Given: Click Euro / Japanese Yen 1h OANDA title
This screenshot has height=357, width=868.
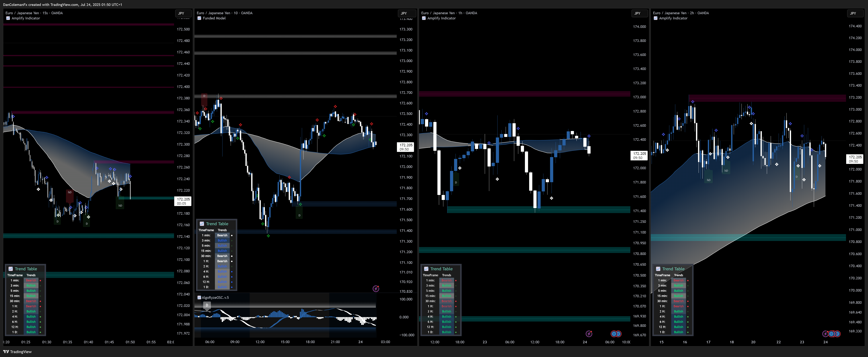Looking at the screenshot, I should [x=449, y=13].
